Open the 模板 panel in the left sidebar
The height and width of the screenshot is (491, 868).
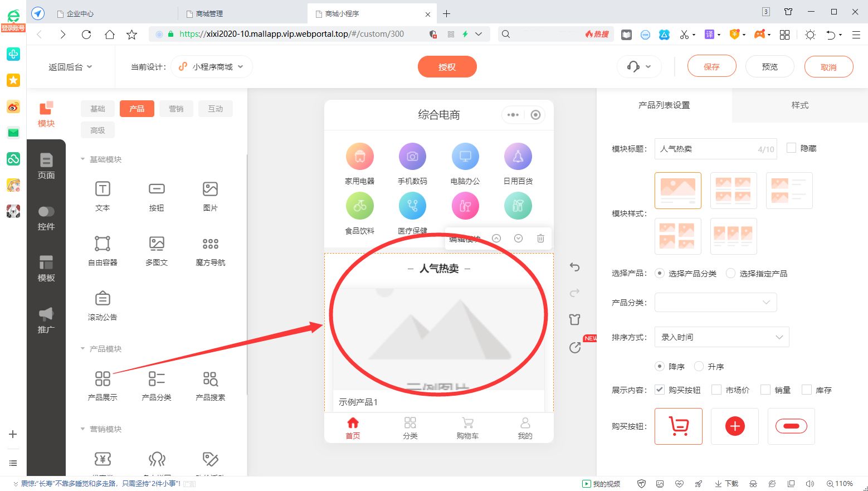pyautogui.click(x=46, y=269)
